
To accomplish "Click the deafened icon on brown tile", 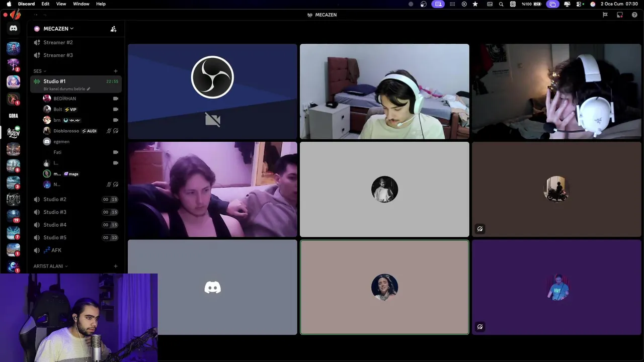I will coord(480,229).
